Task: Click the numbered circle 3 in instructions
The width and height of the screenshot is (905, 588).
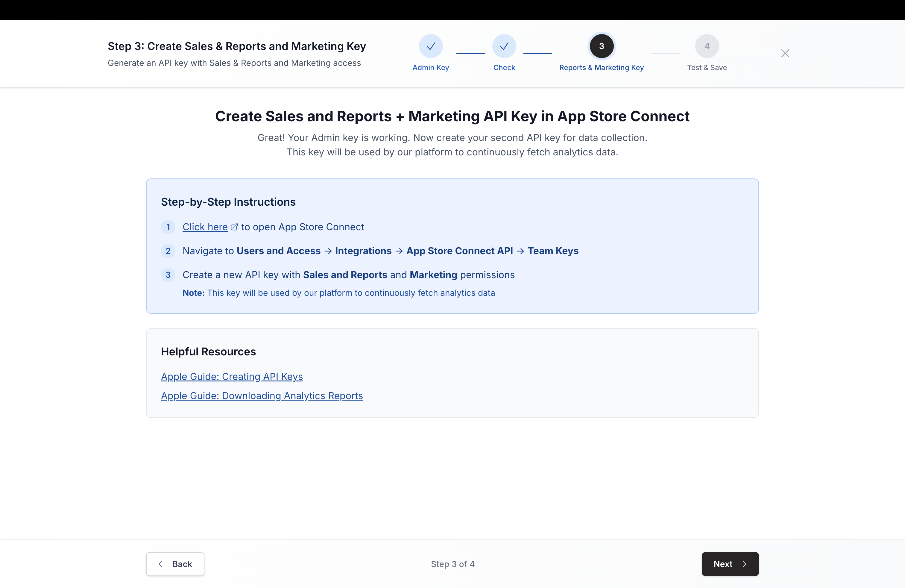Action: [168, 275]
